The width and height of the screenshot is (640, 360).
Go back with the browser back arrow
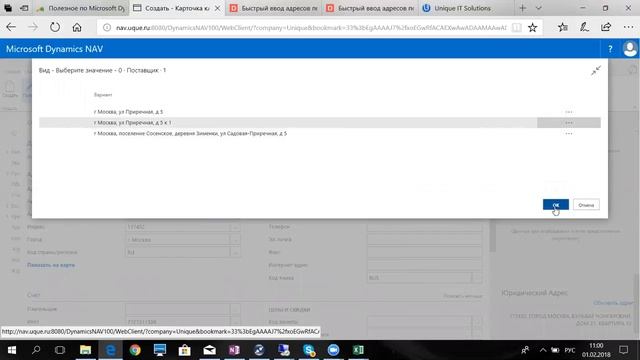point(11,27)
